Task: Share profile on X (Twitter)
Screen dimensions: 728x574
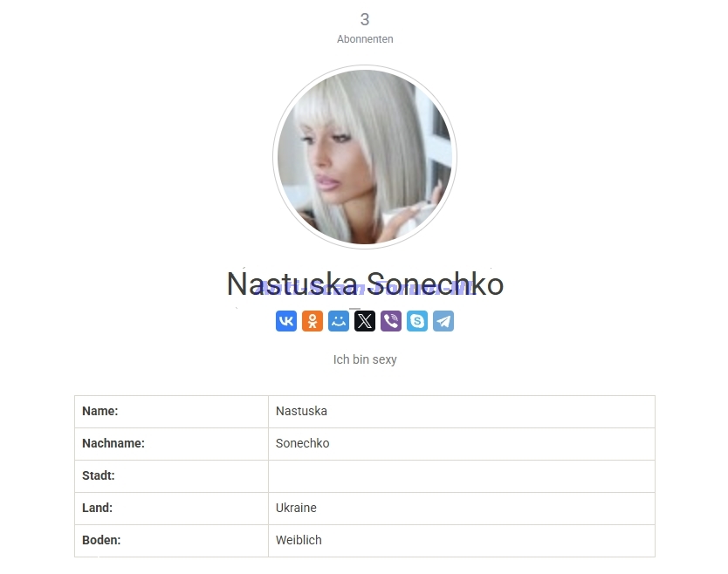Action: click(x=365, y=321)
